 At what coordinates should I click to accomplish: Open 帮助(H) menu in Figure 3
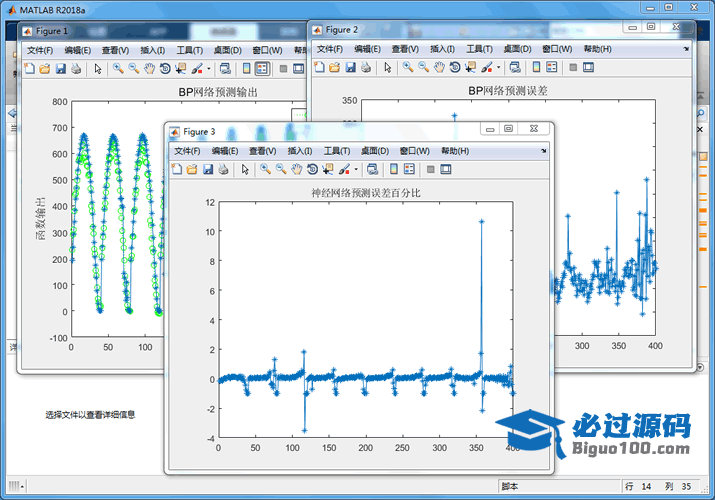[455, 151]
